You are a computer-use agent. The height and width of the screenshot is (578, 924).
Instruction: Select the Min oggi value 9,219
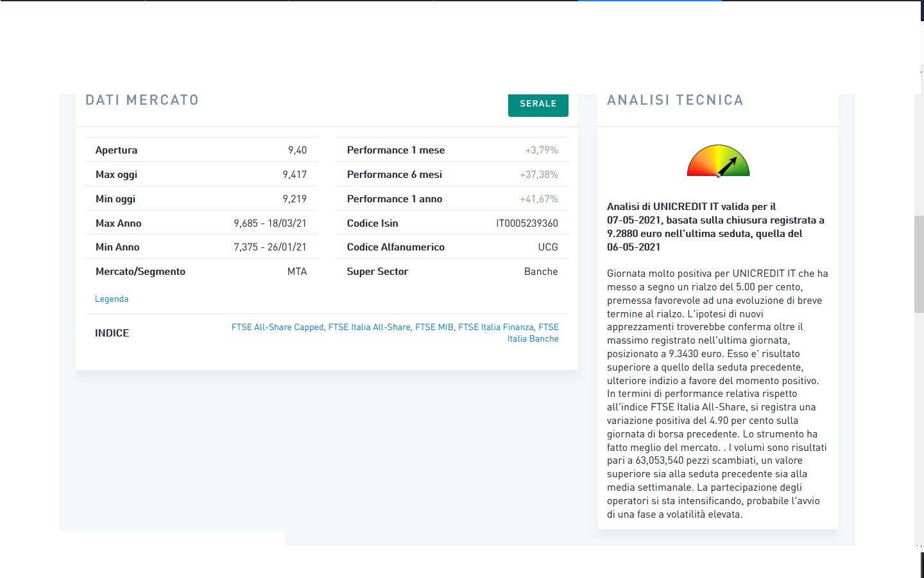click(x=295, y=199)
